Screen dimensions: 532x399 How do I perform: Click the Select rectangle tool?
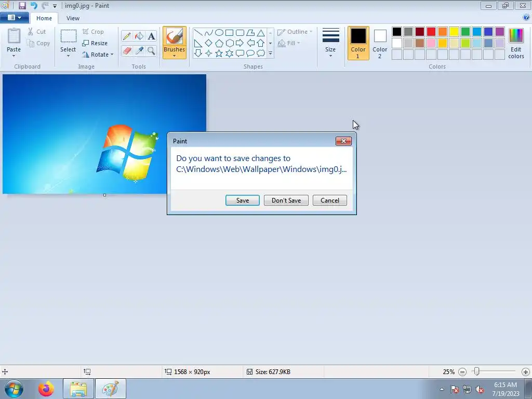point(68,36)
